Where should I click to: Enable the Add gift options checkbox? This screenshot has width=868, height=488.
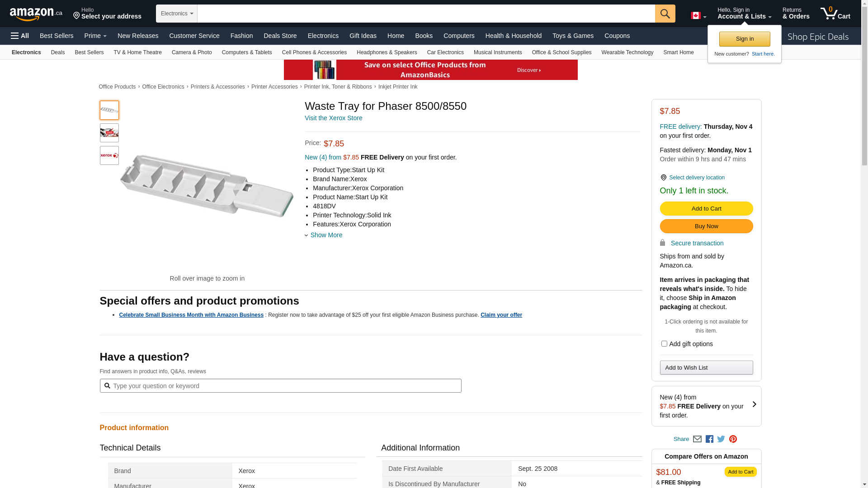coord(664,344)
